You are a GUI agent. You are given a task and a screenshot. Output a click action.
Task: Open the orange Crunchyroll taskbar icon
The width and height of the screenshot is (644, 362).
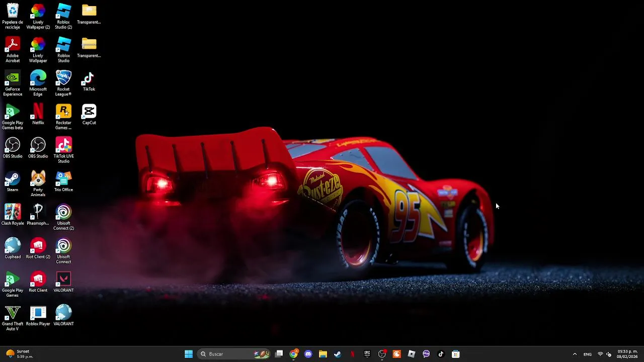(x=396, y=354)
